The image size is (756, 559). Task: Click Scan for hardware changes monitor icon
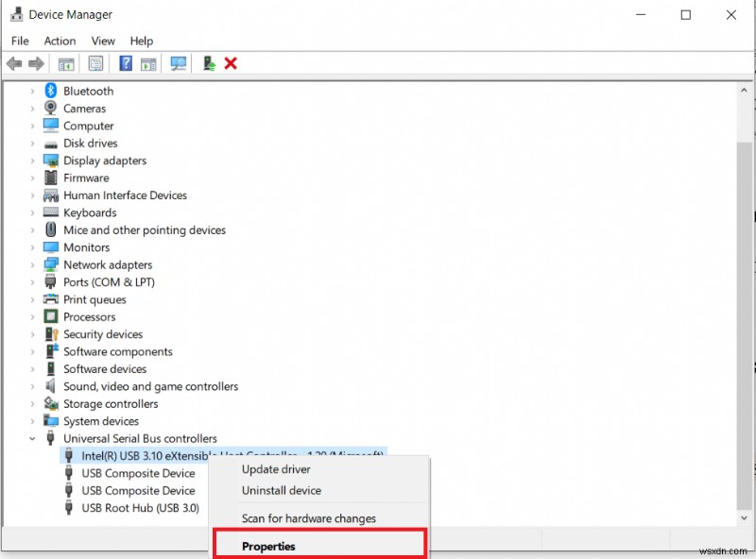tap(179, 63)
